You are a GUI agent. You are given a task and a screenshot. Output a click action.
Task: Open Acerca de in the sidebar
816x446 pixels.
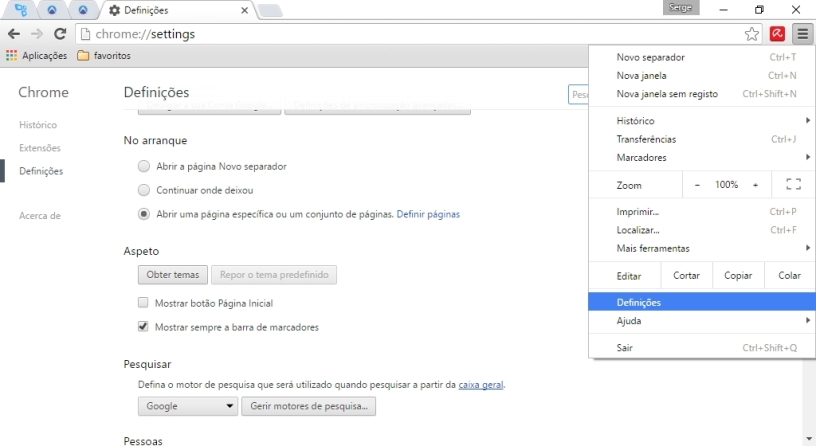coord(40,216)
